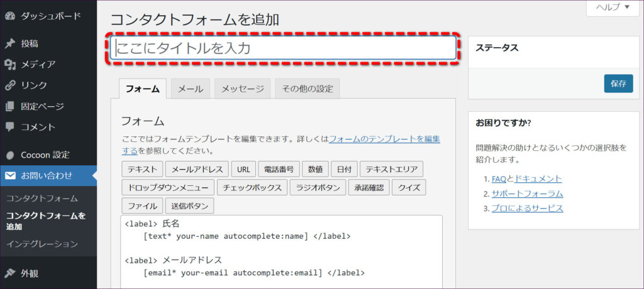Expand the ヘルプ help dropdown
Screen dimensions: 644x289
coord(613,8)
